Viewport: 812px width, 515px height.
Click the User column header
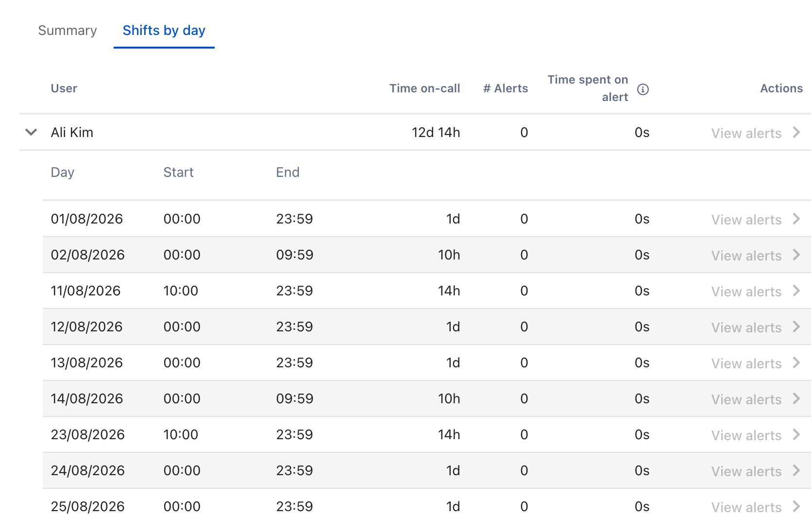pyautogui.click(x=64, y=88)
